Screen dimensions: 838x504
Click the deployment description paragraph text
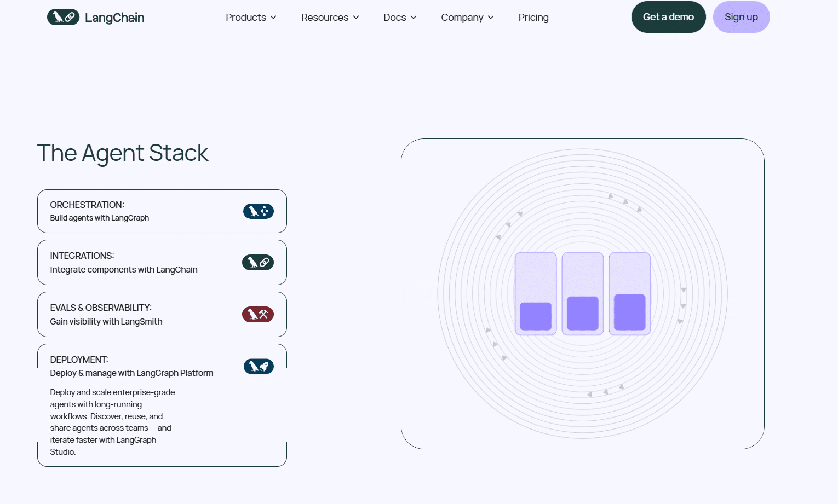112,422
